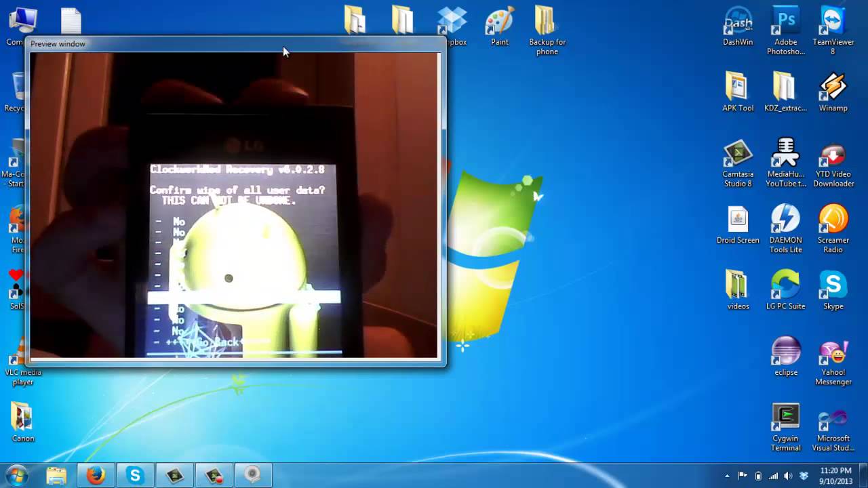Click the camera feed in Preview window
The width and height of the screenshot is (868, 488).
click(235, 205)
